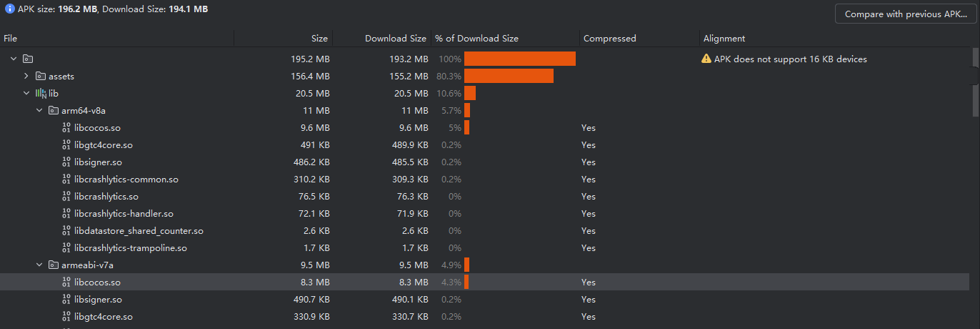
Task: Click the arm64-v8a folder icon
Action: coord(54,111)
